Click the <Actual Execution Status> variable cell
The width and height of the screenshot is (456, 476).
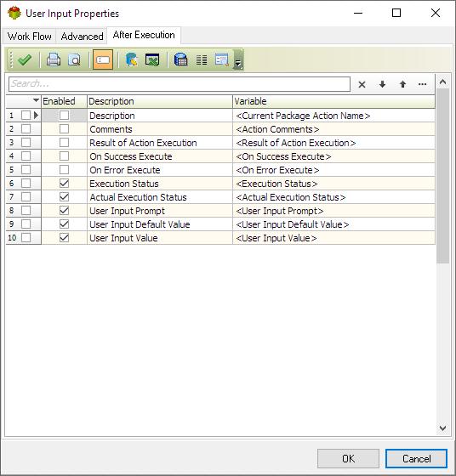333,197
